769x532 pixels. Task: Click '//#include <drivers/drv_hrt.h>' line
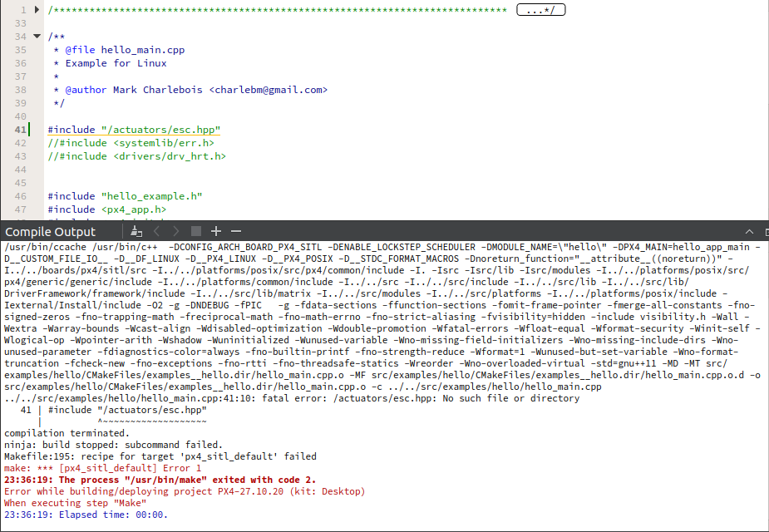[x=137, y=156]
